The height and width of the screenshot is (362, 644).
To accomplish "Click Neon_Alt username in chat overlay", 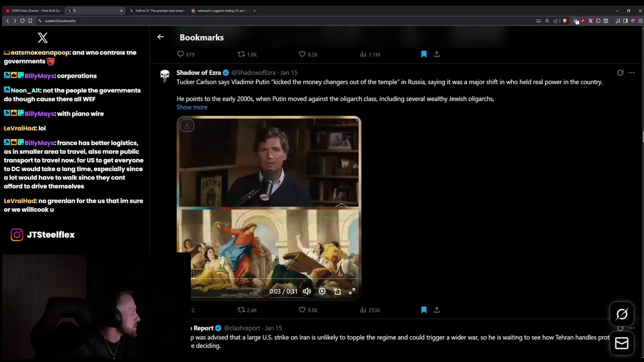I will tap(26, 90).
